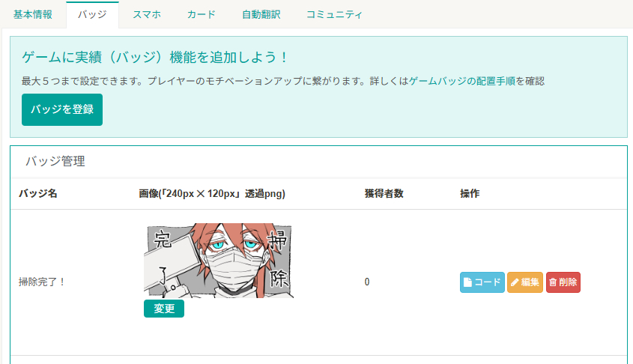Open the コミュニティ tab
The height and width of the screenshot is (364, 633).
point(334,14)
